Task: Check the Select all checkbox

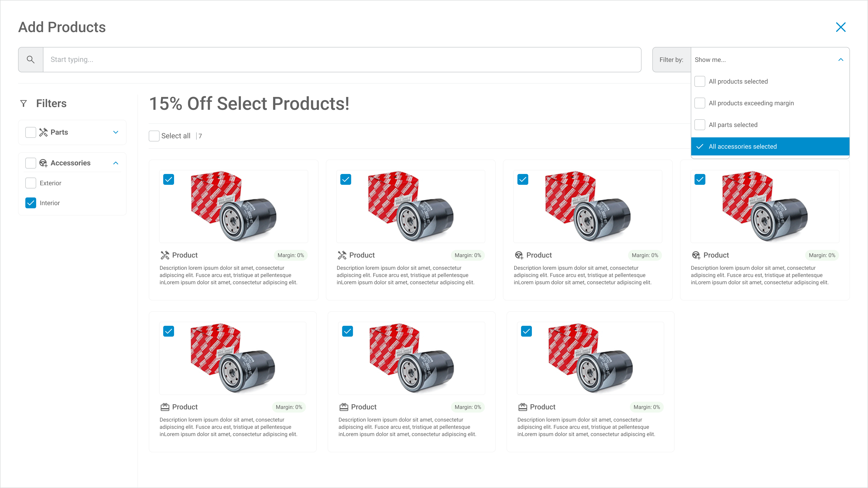Action: pos(154,136)
